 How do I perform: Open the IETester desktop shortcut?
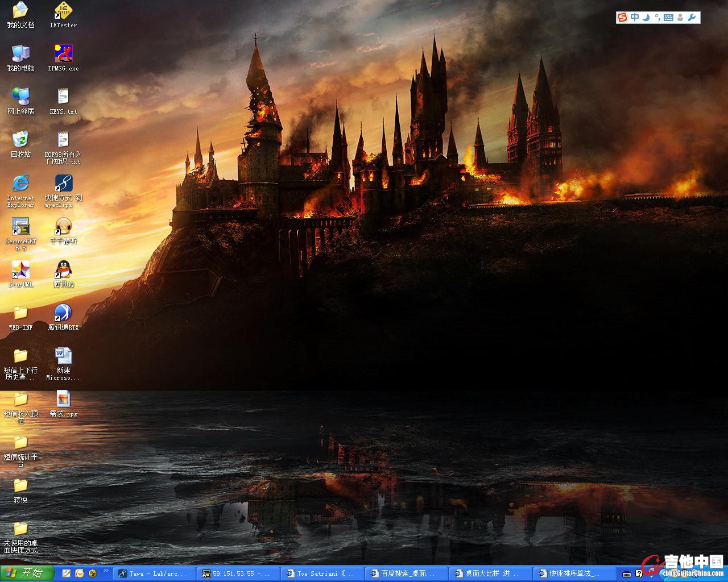coord(63,11)
